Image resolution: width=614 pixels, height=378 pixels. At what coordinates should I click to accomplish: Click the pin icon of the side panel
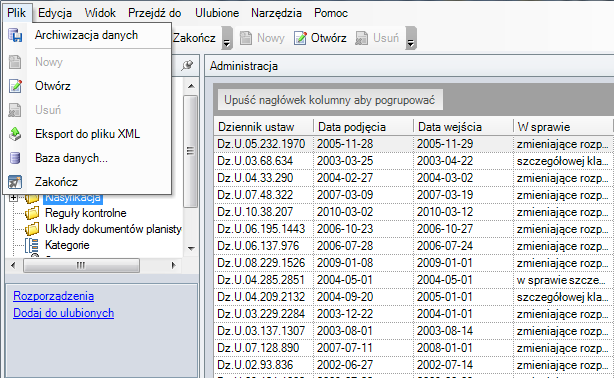point(188,65)
